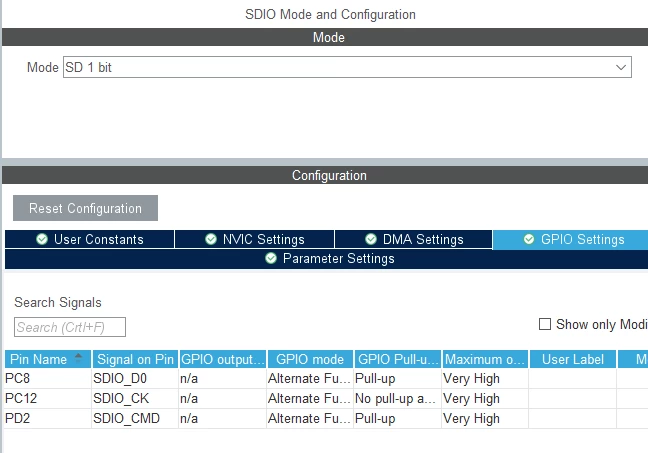Click the Reset Configuration button
This screenshot has height=453, width=648.
[x=85, y=208]
